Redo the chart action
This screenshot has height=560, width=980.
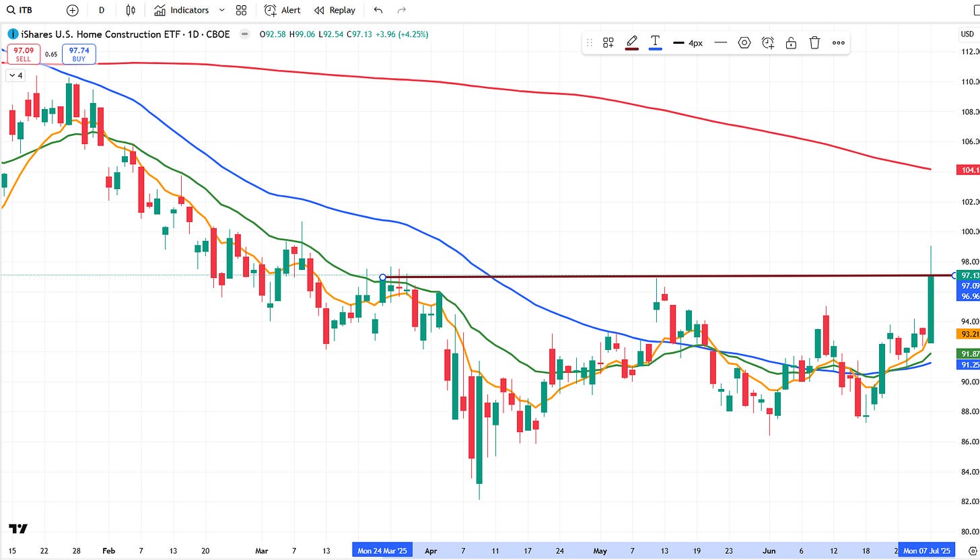pos(402,10)
